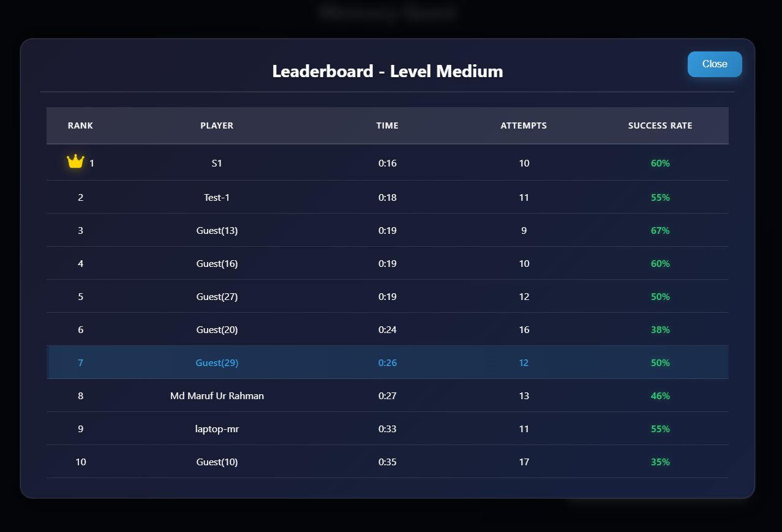Screen dimensions: 782x532
Task: Click attempts value 16 for Guest(20)
Action: coord(524,330)
